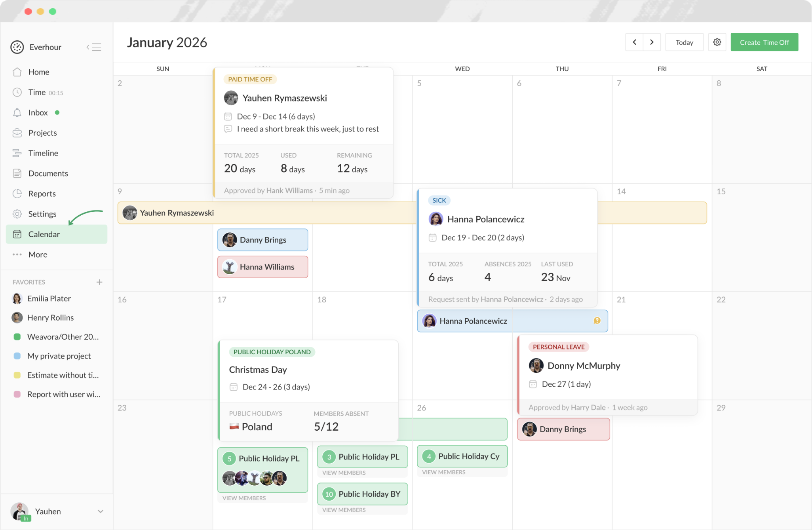Add a favorite with plus icon
This screenshot has width=812, height=530.
click(99, 282)
